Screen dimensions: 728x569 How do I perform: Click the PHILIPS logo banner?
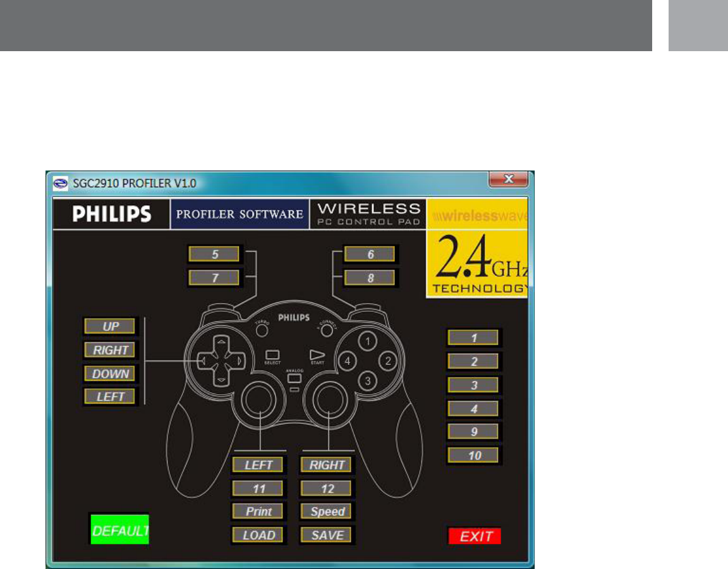coord(111,214)
